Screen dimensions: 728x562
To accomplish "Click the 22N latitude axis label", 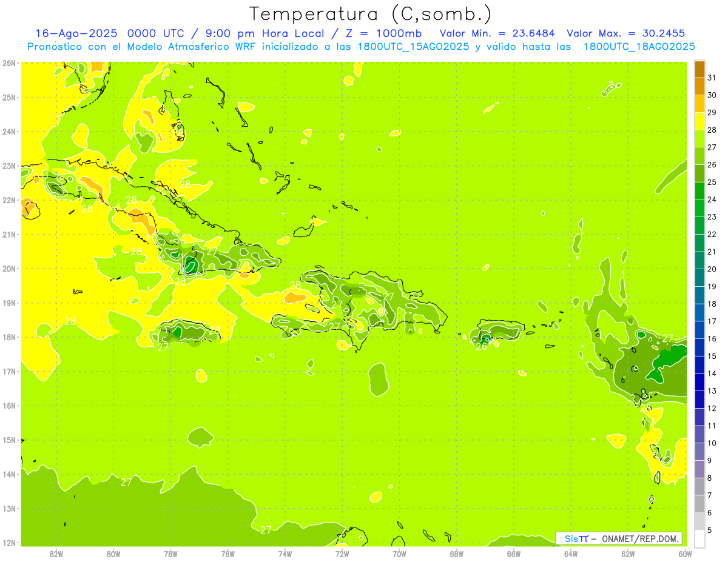I will (9, 200).
